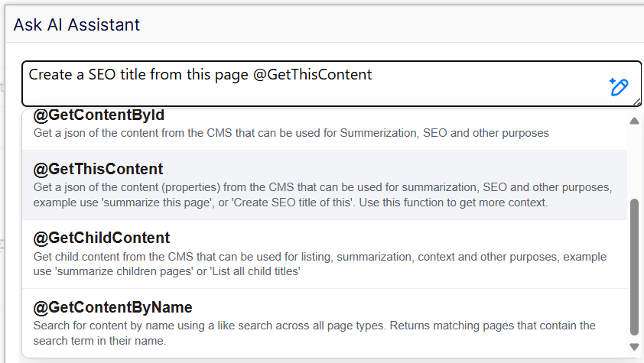This screenshot has height=363, width=644.
Task: Click the suggestion list scrollbar thumb
Action: pos(634,267)
